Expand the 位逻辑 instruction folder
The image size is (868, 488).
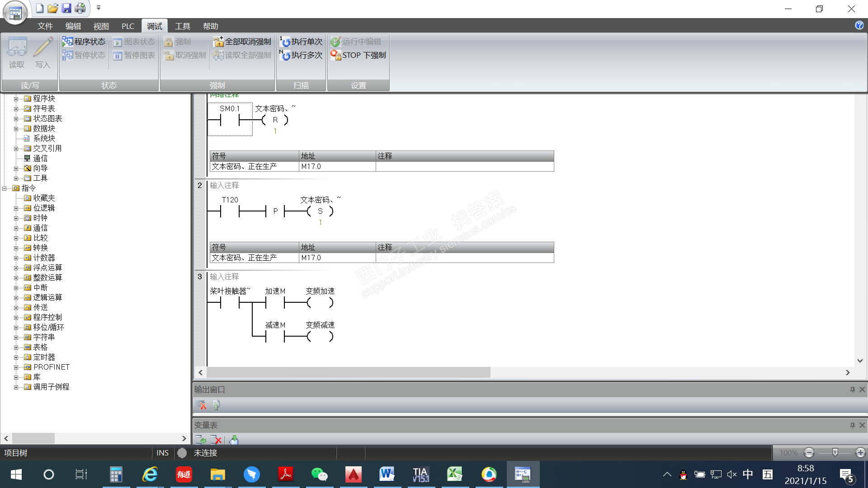point(16,208)
